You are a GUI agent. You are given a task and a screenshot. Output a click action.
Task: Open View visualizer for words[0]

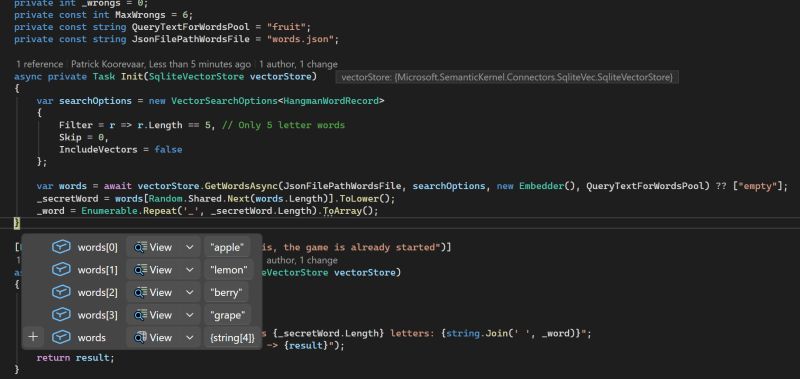[153, 247]
